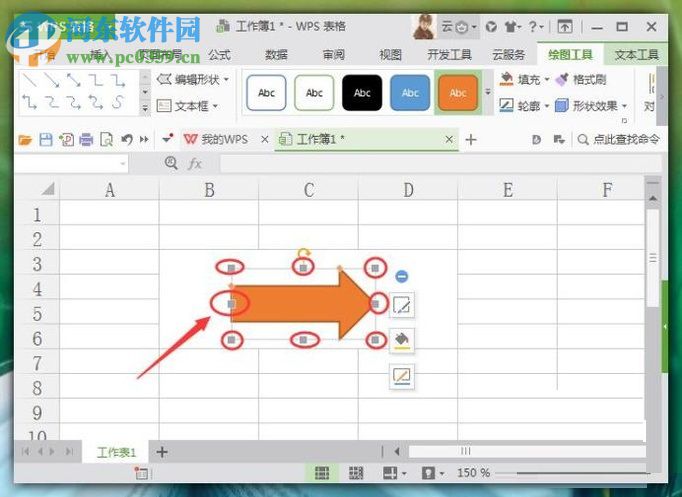Open the Formulas (公式) tab
Viewport: 682px width, 497px height.
(x=219, y=55)
